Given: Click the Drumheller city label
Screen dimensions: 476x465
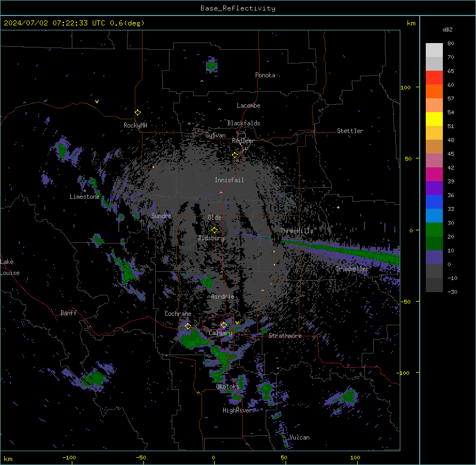Looking at the screenshot, I should 352,269.
